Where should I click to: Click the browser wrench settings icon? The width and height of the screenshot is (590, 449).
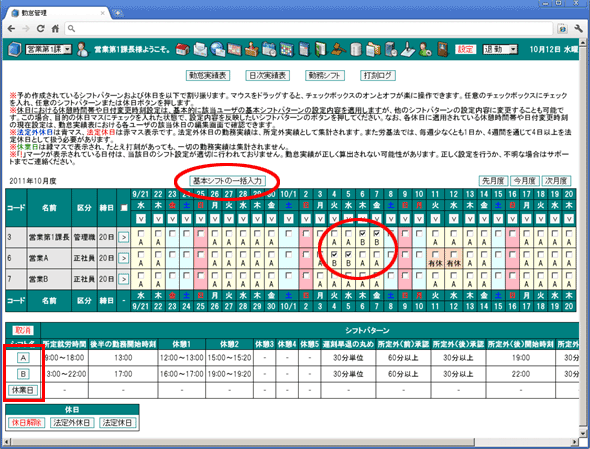tap(578, 28)
